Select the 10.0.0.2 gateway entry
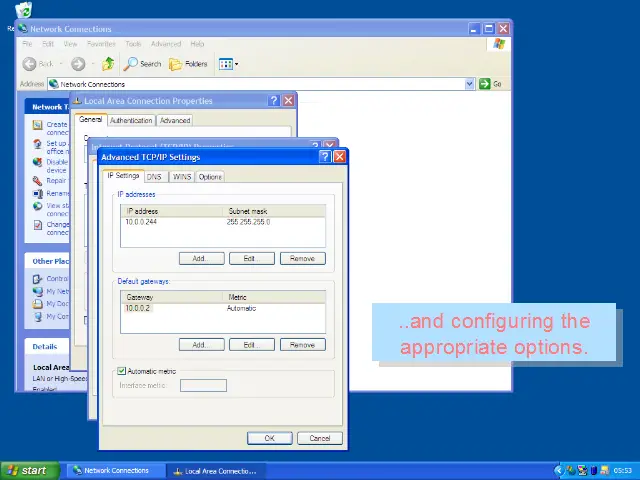The height and width of the screenshot is (480, 640). tap(137, 308)
